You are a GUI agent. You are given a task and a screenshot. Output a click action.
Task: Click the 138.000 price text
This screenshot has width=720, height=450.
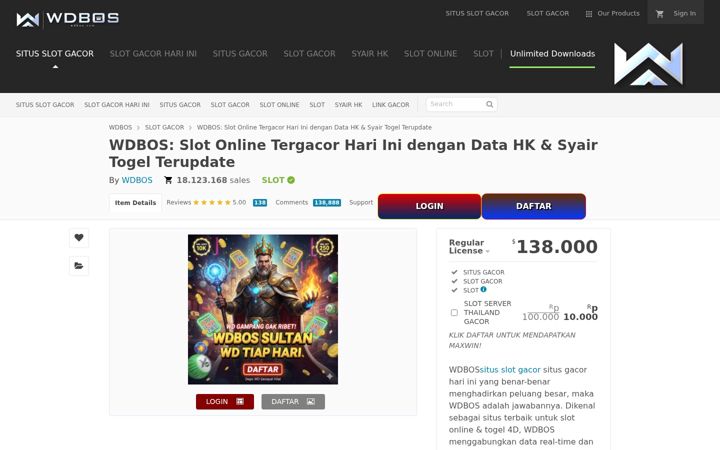(557, 247)
